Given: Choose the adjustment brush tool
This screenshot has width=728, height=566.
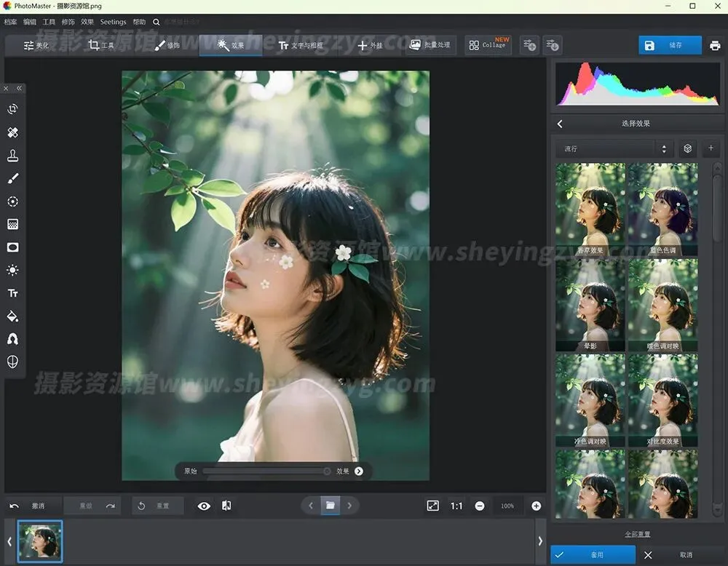Looking at the screenshot, I should pyautogui.click(x=12, y=178).
